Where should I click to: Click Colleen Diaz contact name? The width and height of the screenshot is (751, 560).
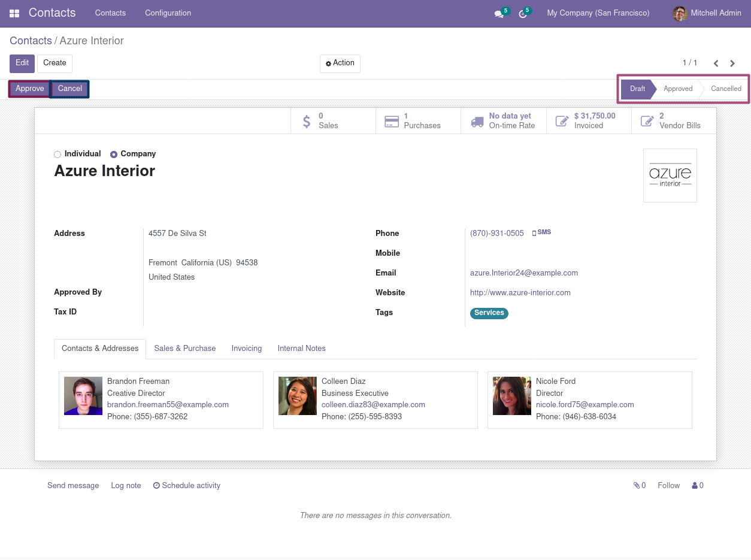coord(344,382)
